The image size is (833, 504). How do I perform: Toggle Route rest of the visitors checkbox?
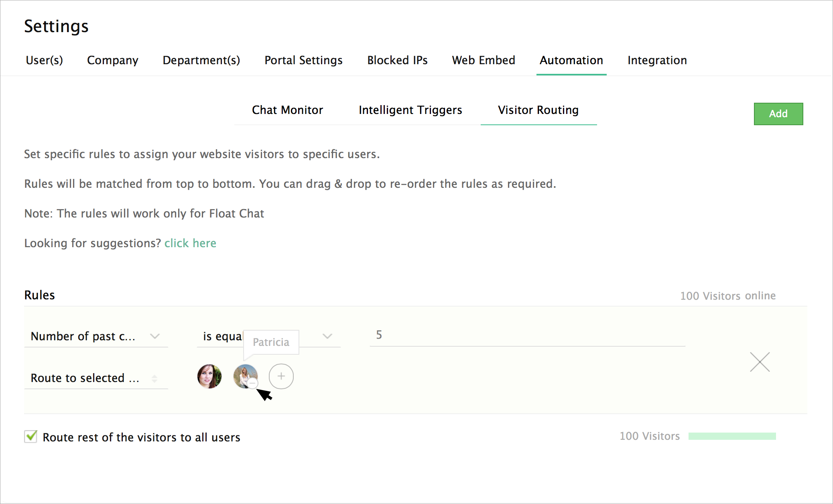tap(31, 437)
